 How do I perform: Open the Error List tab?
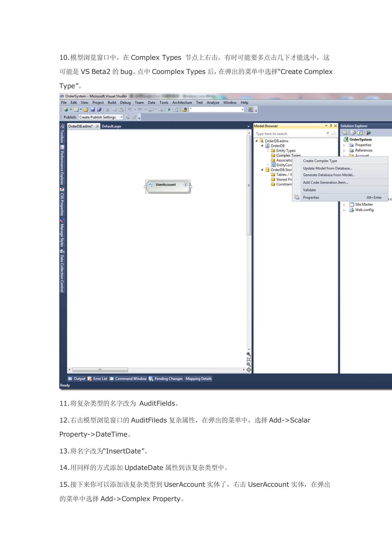point(98,378)
